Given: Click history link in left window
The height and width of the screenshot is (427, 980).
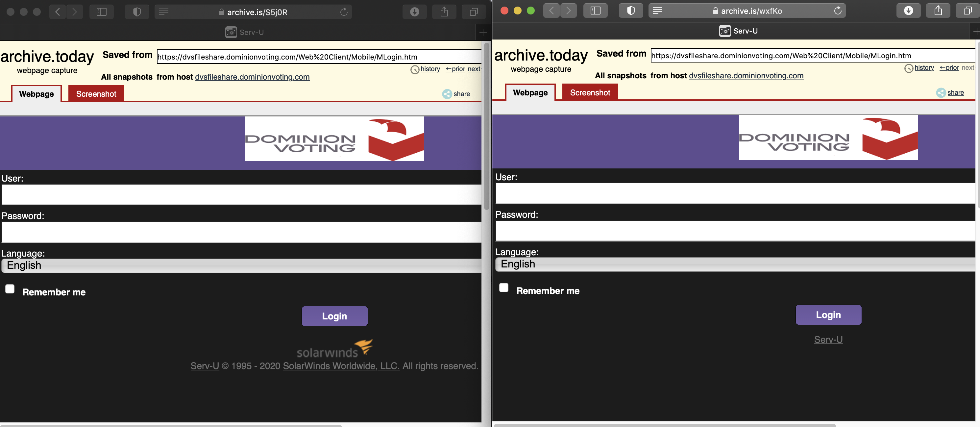Looking at the screenshot, I should [430, 69].
